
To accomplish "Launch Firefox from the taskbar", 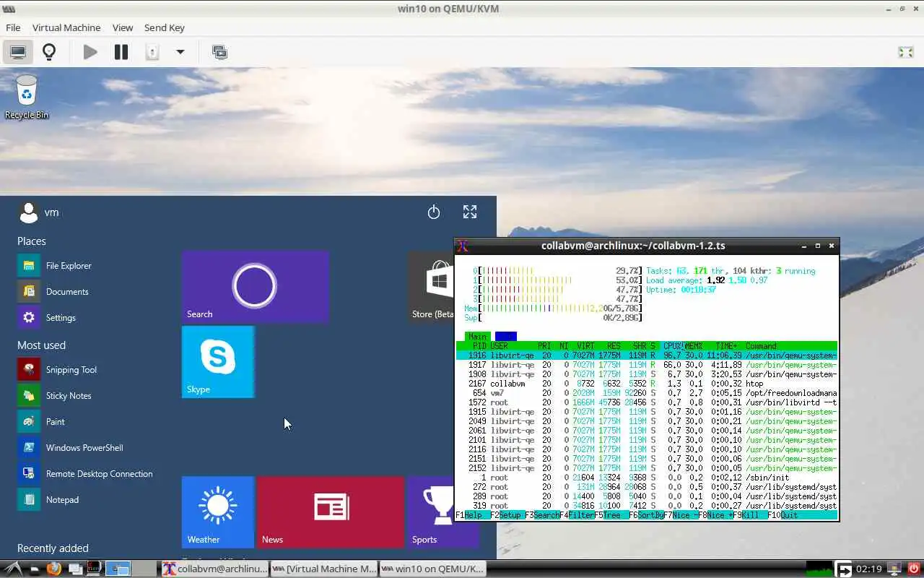I will point(54,569).
